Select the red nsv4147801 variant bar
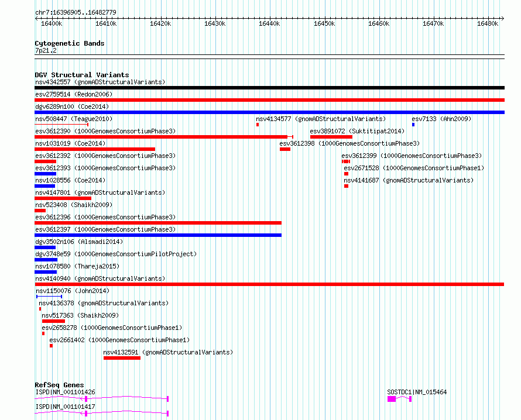 (63, 198)
